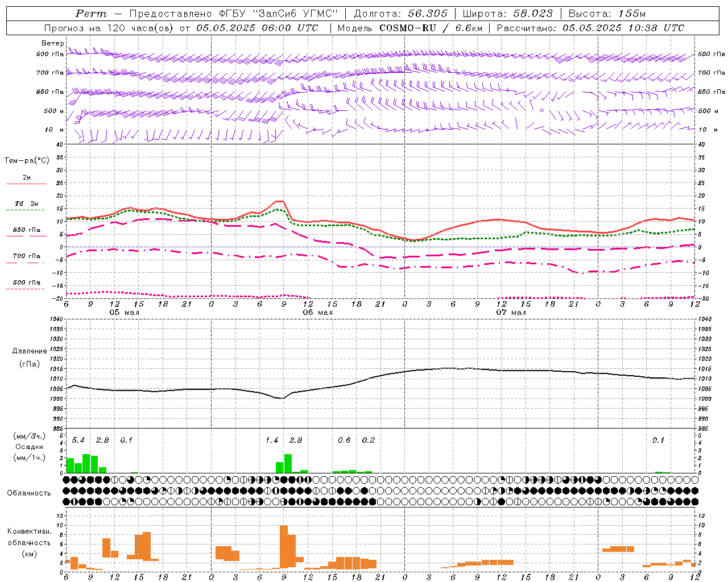This screenshot has width=728, height=582.
Task: Select the "Широта: 58.023" latitude value
Action: 507,14
